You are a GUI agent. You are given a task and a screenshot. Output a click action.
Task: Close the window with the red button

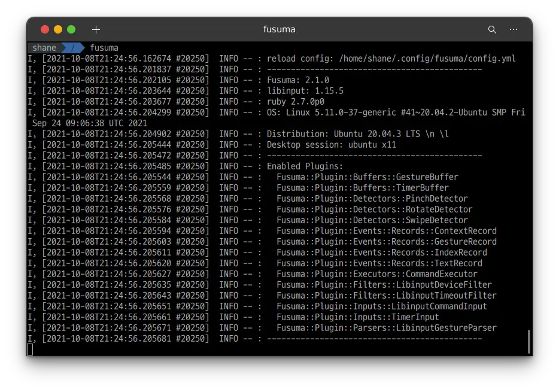[45, 29]
